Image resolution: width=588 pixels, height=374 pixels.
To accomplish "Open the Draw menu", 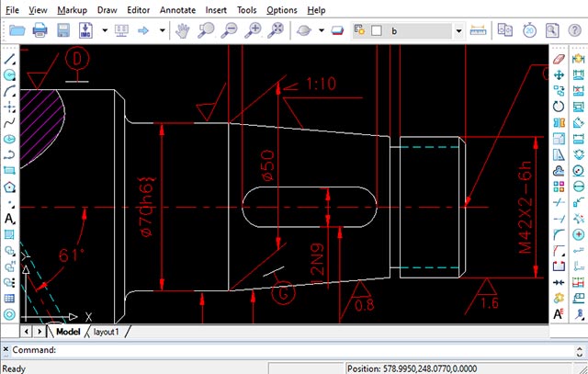I will (107, 10).
